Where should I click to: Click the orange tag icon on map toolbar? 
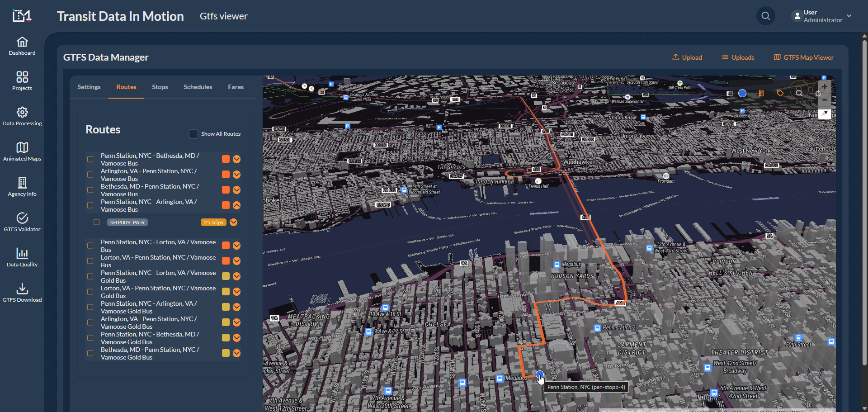coord(780,93)
